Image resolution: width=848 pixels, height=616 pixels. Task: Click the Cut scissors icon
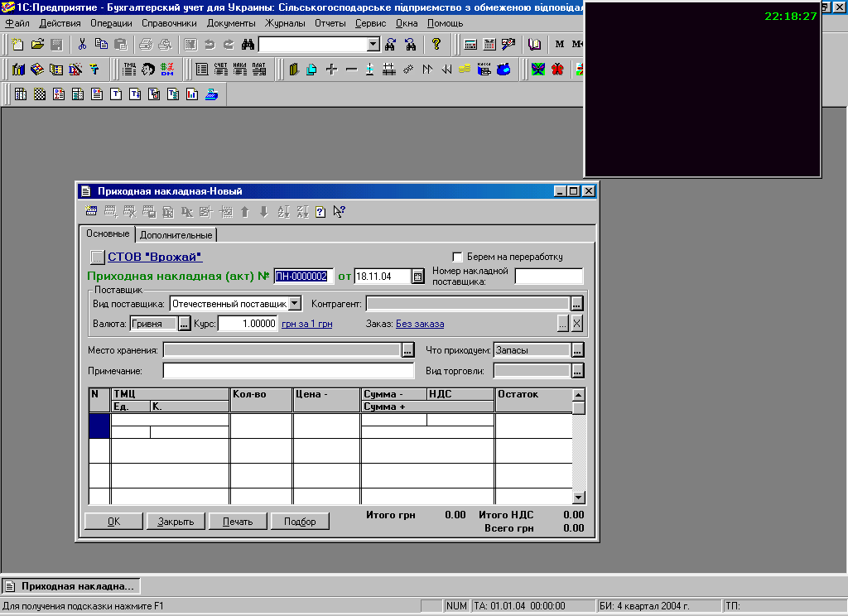click(x=82, y=45)
